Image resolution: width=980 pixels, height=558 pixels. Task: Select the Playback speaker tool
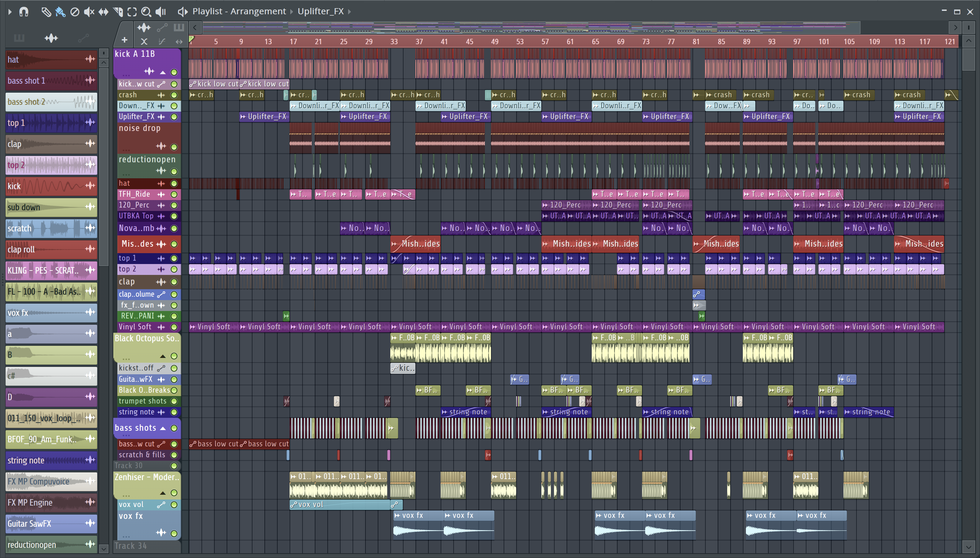coord(161,12)
